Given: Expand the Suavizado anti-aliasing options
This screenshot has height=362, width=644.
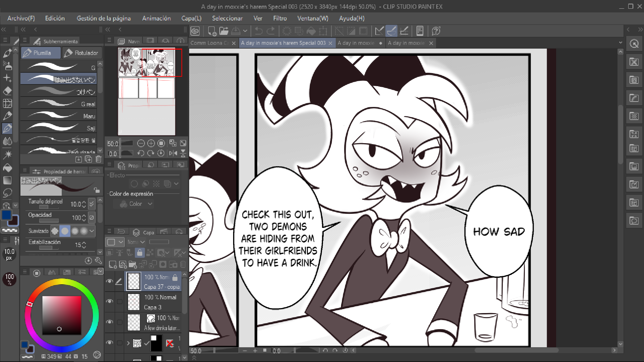Looking at the screenshot, I should (92, 231).
